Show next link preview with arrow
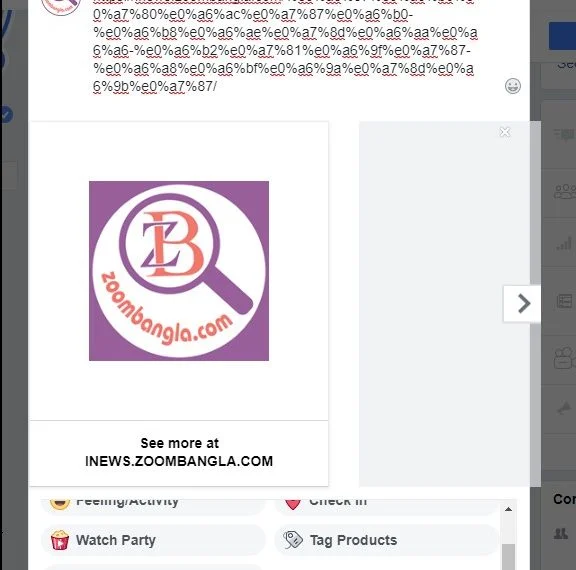Image resolution: width=576 pixels, height=570 pixels. 522,304
